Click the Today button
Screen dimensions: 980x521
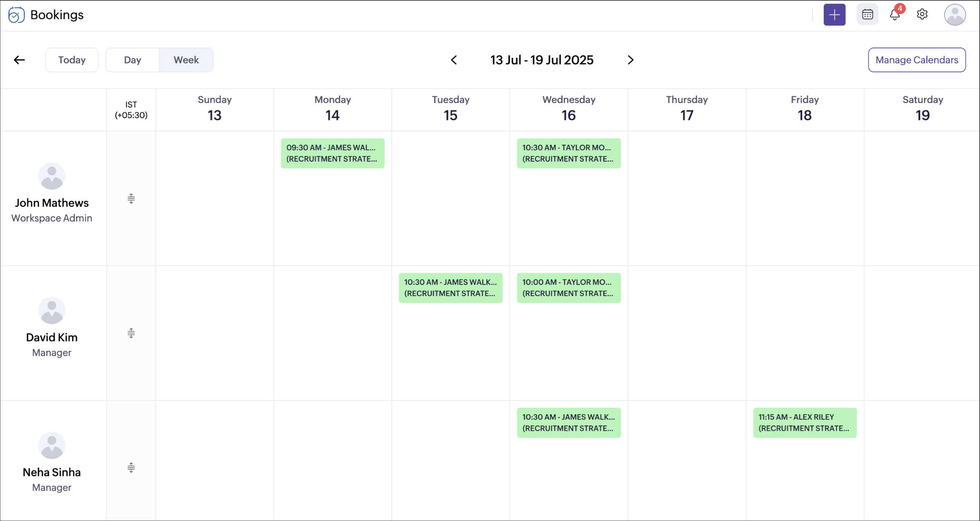click(x=72, y=60)
